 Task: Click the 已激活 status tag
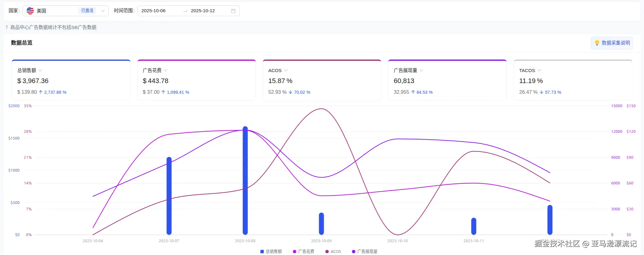pyautogui.click(x=87, y=11)
